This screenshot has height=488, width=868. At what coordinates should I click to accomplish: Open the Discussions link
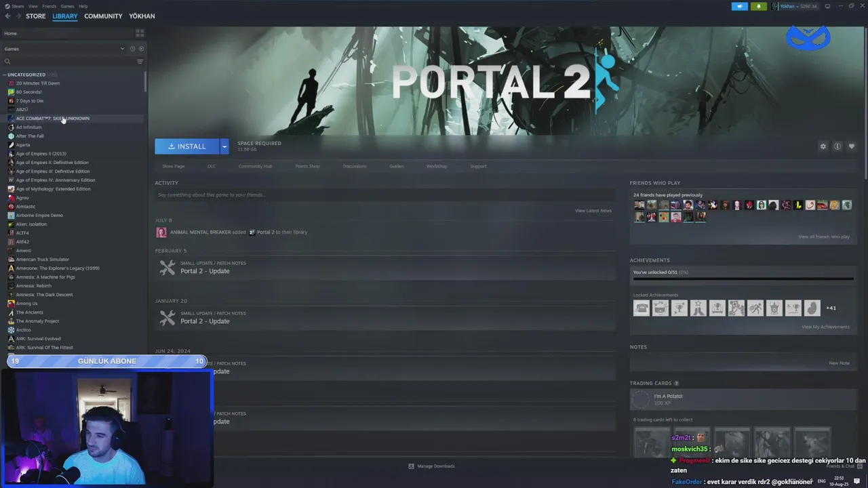(355, 166)
